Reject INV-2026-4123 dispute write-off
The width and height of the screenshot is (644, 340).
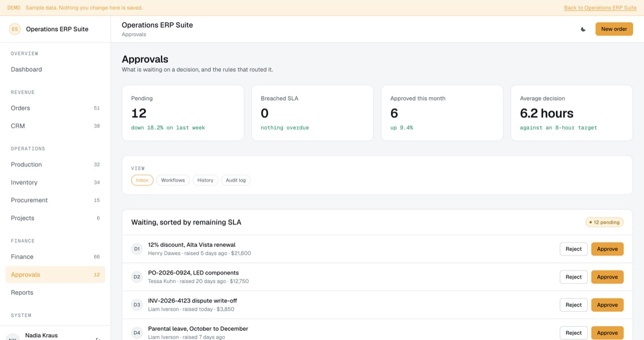[573, 305]
